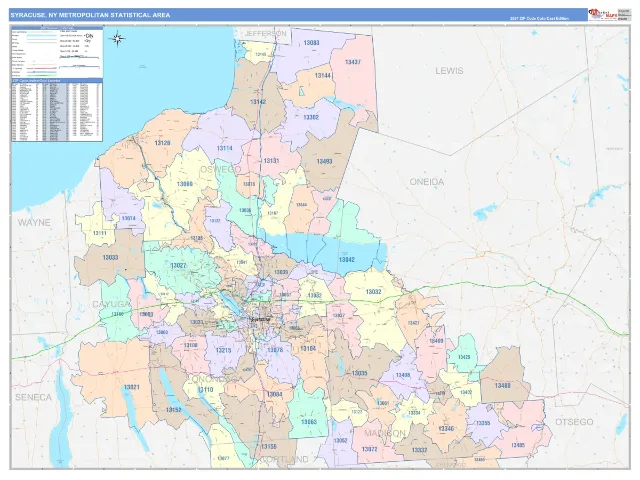Click ZIP code 13039 label

tap(281, 272)
